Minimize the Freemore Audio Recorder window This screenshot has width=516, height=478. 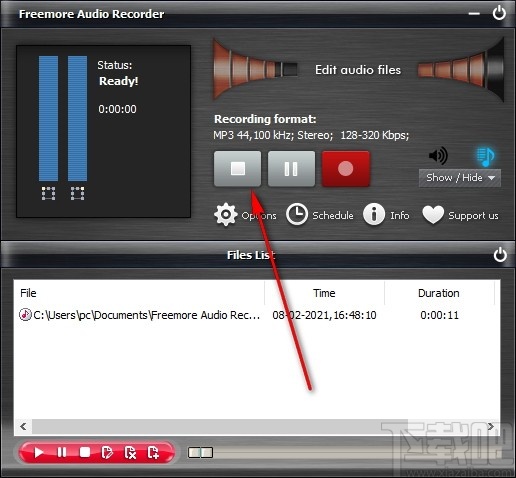click(x=474, y=14)
